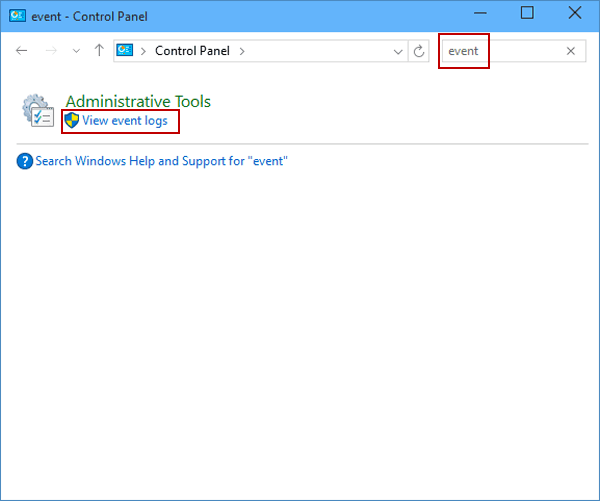
Task: Clear the search box with X
Action: tap(571, 51)
